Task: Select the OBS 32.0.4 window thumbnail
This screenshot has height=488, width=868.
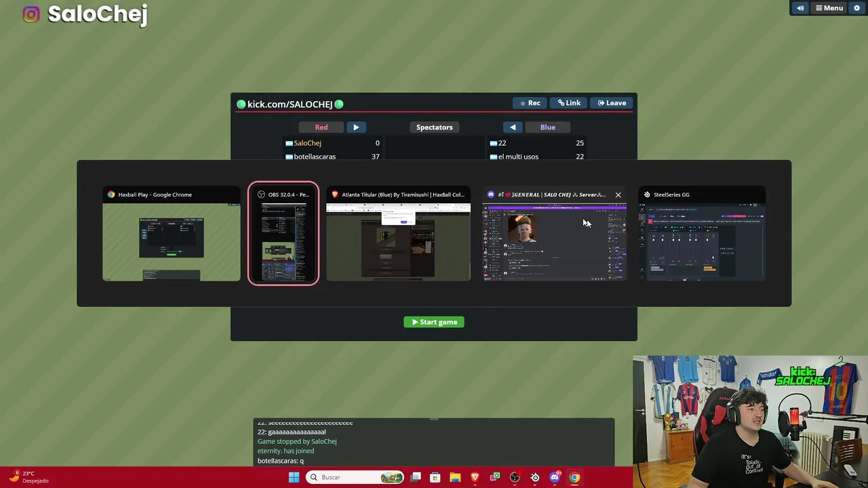Action: 283,234
